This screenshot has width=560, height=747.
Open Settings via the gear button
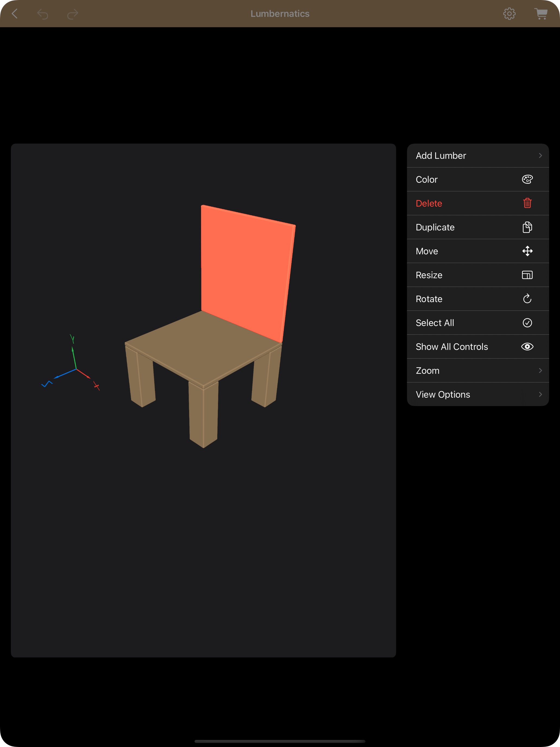point(510,14)
